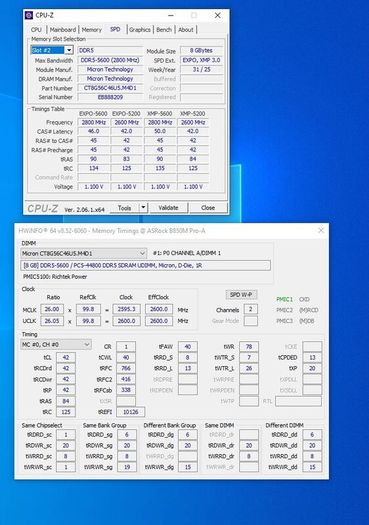Viewport: 369px width, 525px height.
Task: Click the Serial Number EB888209 field
Action: [110, 97]
